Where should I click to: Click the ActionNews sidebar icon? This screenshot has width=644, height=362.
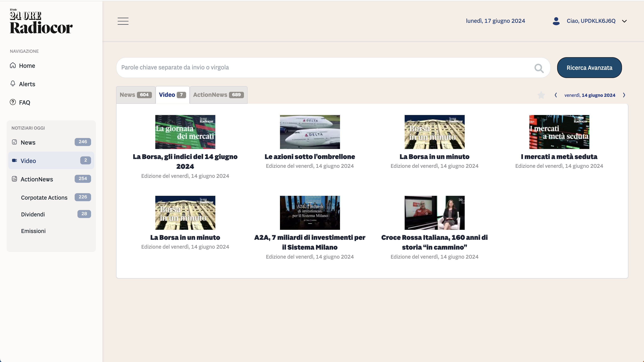point(14,179)
